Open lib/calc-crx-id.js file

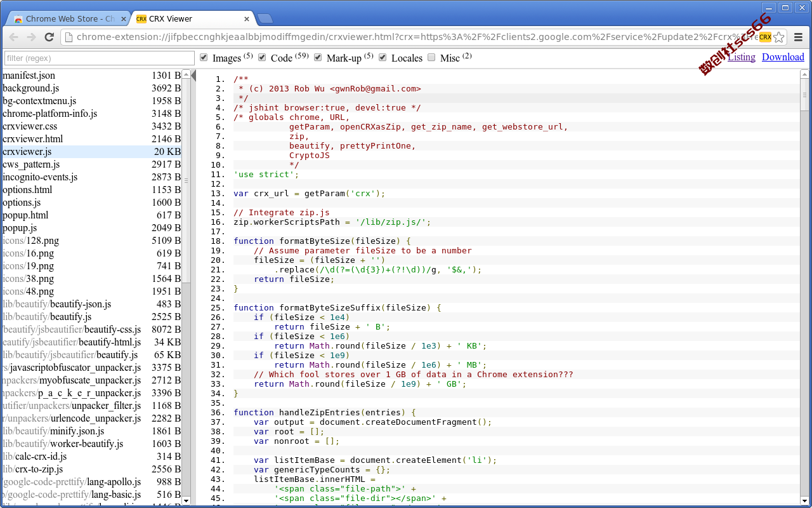click(91, 457)
